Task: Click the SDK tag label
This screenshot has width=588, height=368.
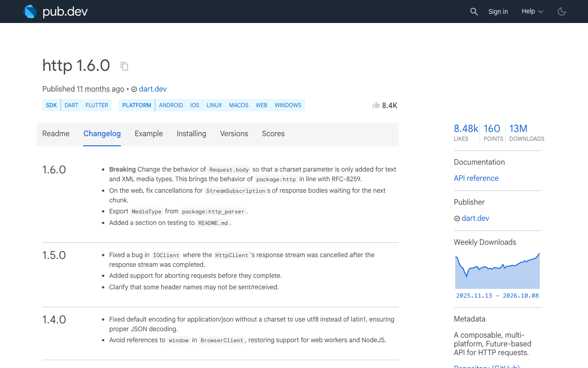Action: pos(51,105)
